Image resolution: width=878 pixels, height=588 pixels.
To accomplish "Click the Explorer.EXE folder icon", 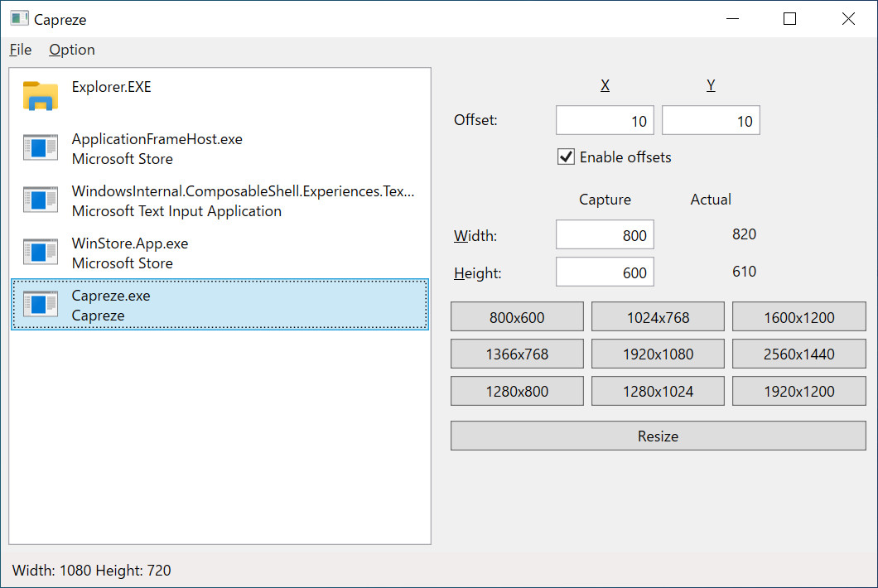I will 41,96.
